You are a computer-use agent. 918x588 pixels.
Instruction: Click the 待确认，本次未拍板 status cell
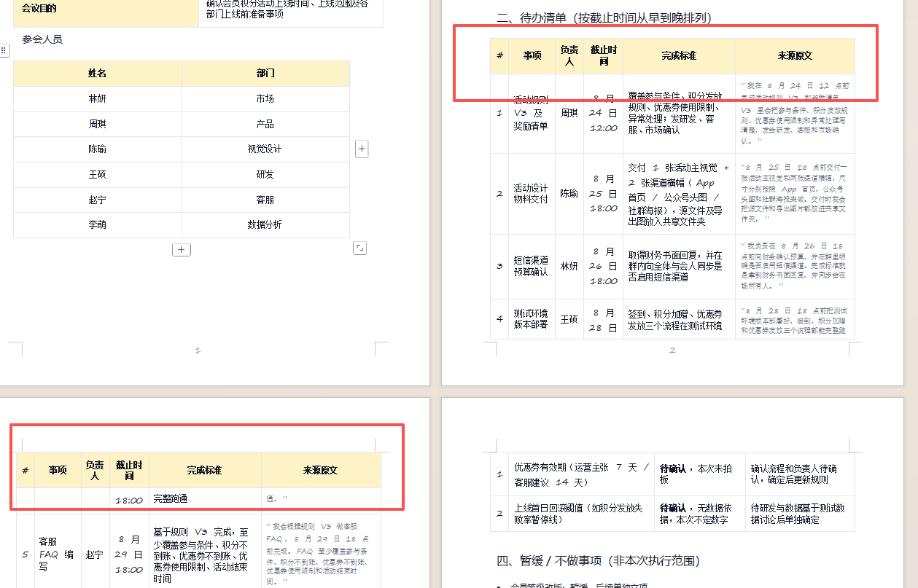point(700,474)
